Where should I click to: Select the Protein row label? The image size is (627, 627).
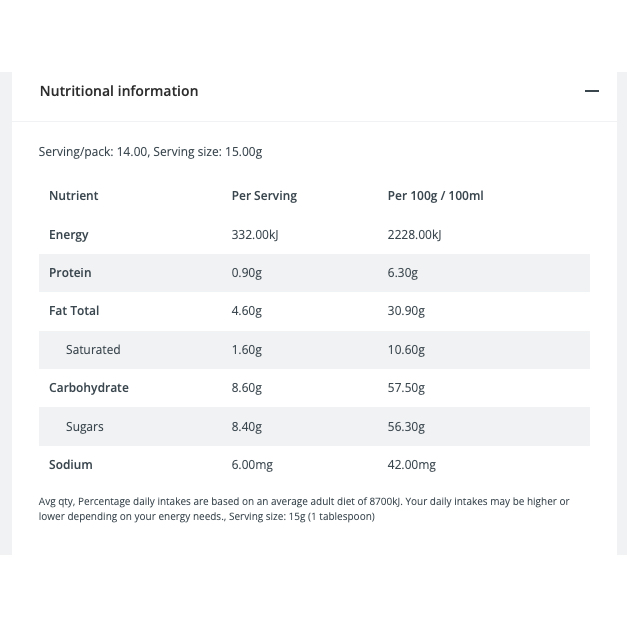point(70,273)
